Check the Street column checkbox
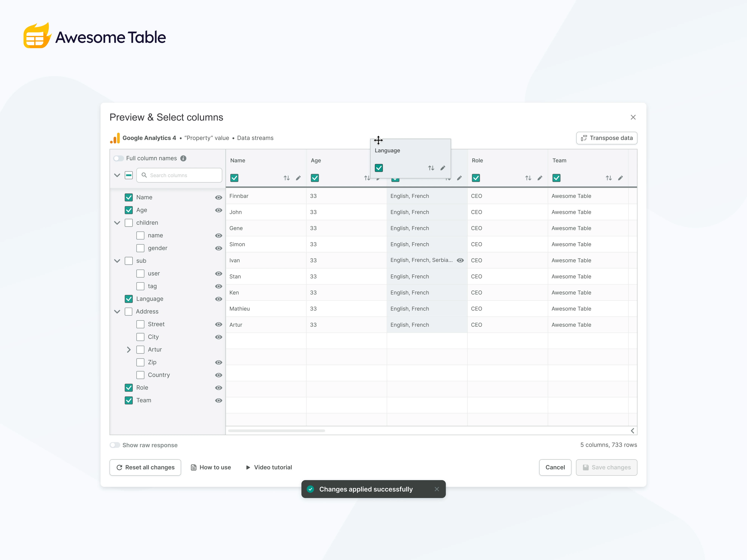 [x=140, y=324]
